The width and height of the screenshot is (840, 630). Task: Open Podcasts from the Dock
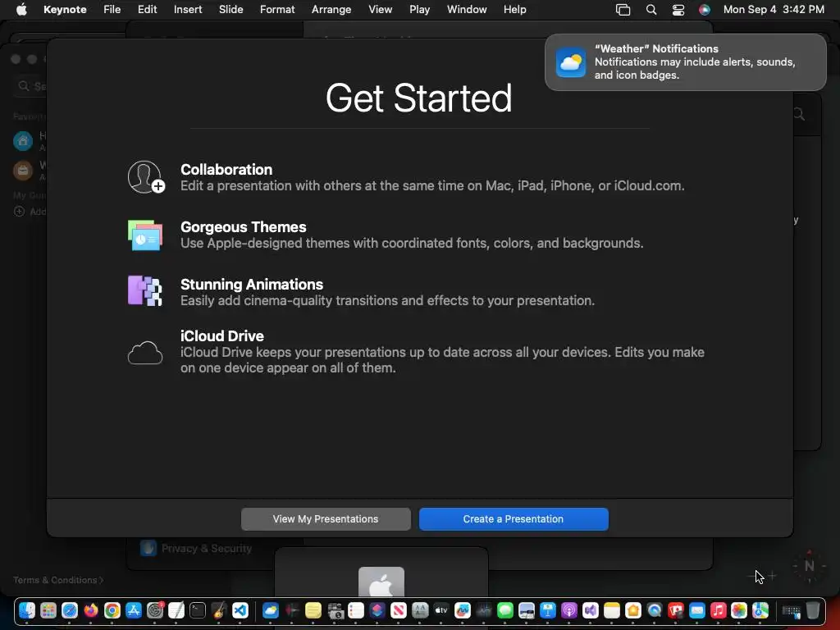569,610
